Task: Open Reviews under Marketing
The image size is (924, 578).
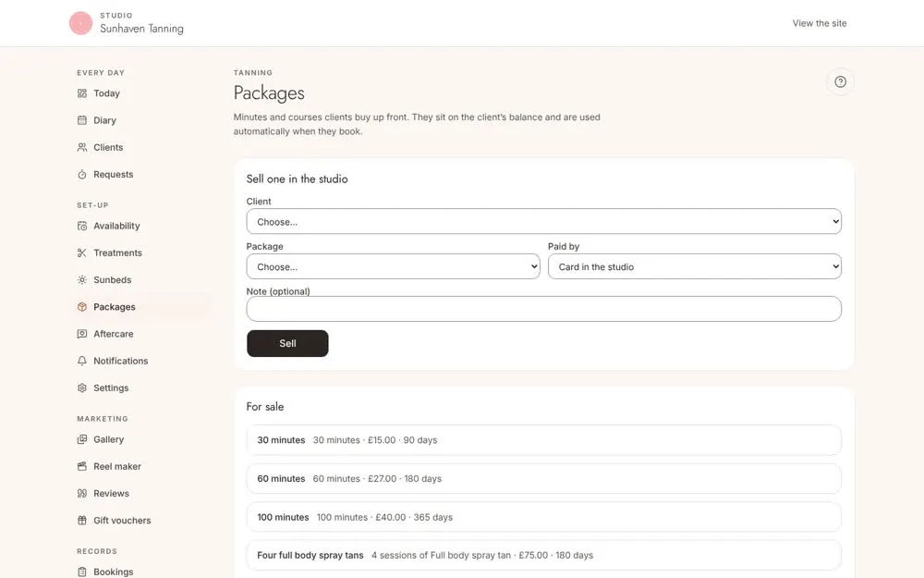Action: [x=111, y=494]
